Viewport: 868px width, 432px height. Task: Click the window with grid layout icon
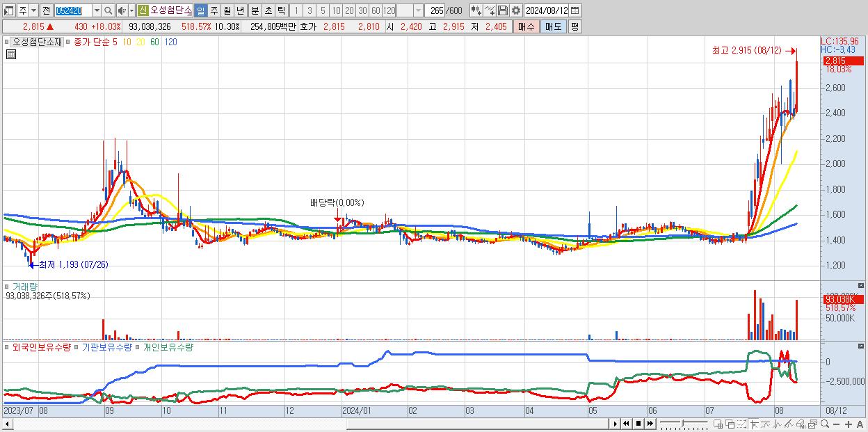point(718,424)
